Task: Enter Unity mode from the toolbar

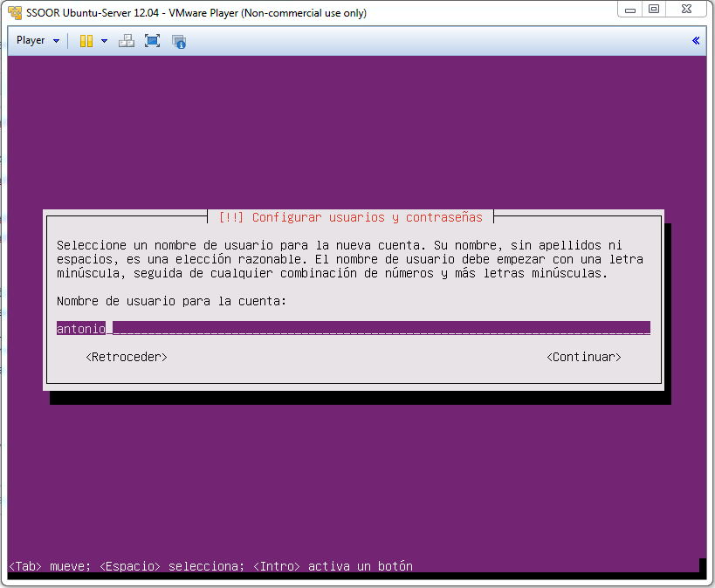Action: tap(127, 40)
